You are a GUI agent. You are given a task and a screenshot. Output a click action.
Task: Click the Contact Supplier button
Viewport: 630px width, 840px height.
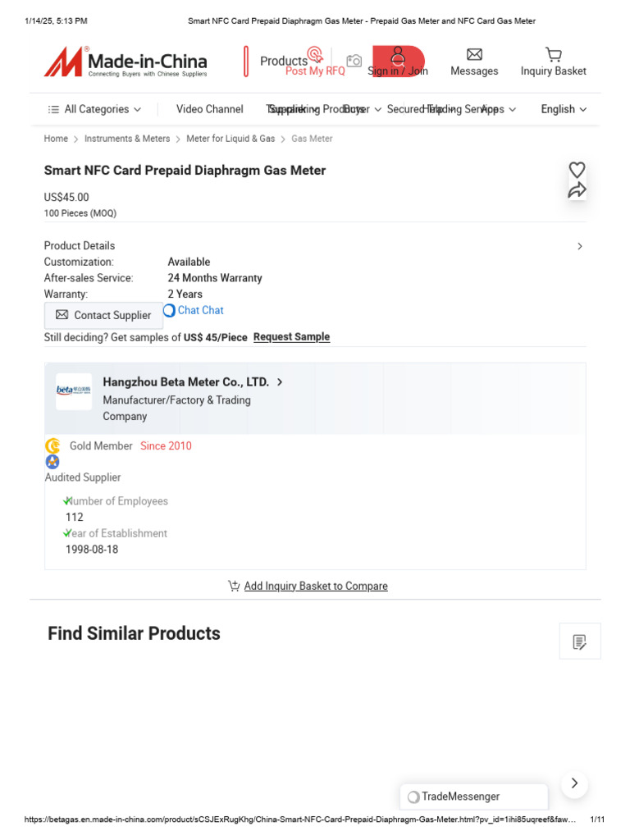pyautogui.click(x=103, y=316)
